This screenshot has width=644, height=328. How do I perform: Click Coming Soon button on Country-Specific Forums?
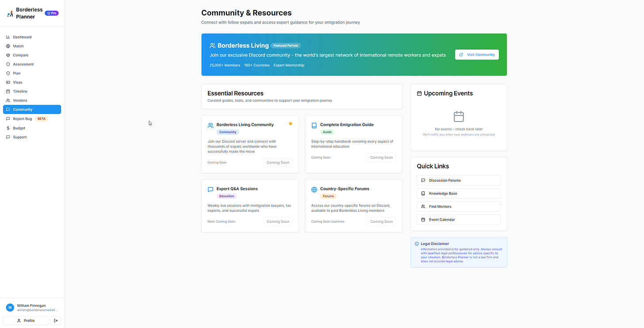pyautogui.click(x=381, y=222)
